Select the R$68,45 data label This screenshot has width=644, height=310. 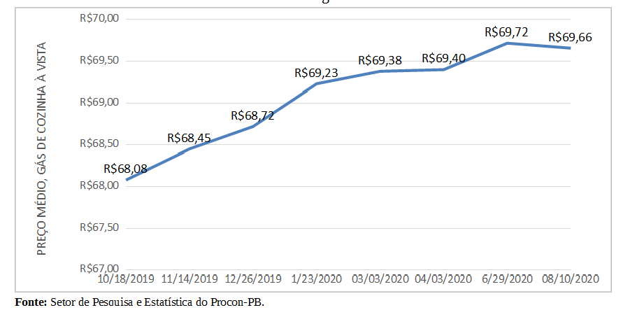189,138
